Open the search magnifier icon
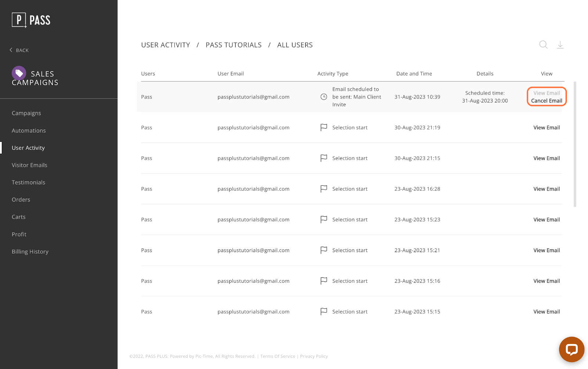 [x=543, y=45]
